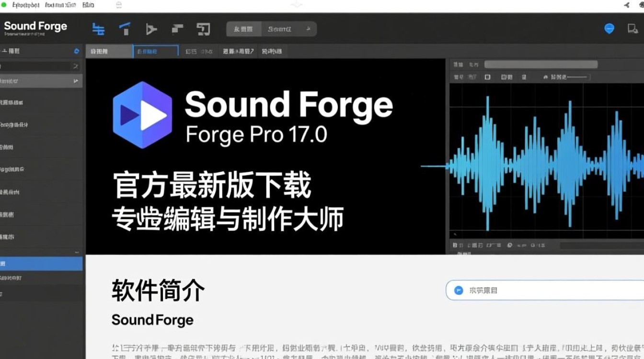The width and height of the screenshot is (644, 359).
Task: Open the flag marker tool in the toolbar
Action: click(x=176, y=29)
